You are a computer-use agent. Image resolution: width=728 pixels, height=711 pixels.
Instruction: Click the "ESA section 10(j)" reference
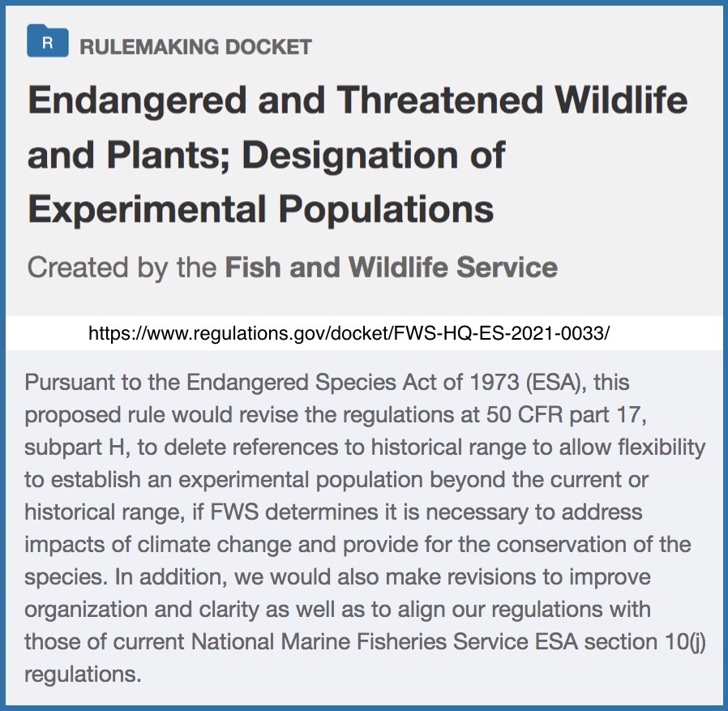pos(620,642)
